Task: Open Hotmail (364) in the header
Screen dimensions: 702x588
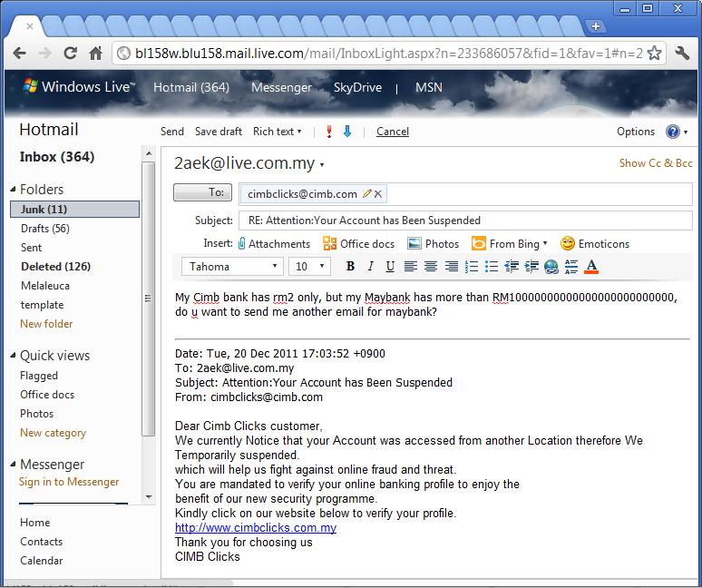Action: coord(191,87)
